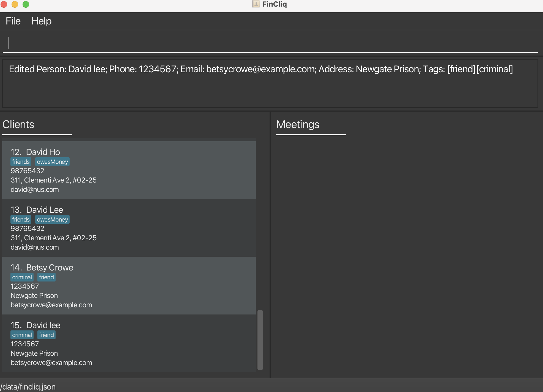Click owesMoney tag on David Ho

coord(52,162)
